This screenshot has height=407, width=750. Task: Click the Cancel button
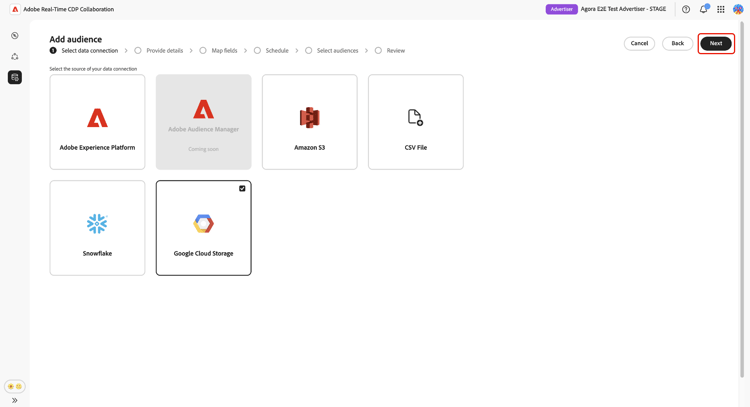[x=639, y=43]
